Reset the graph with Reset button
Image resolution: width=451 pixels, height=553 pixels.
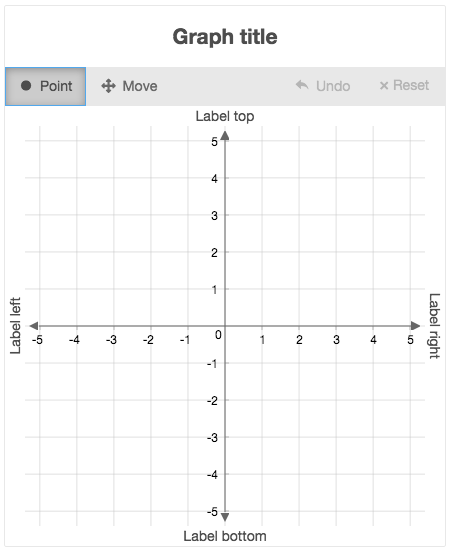[x=404, y=85]
